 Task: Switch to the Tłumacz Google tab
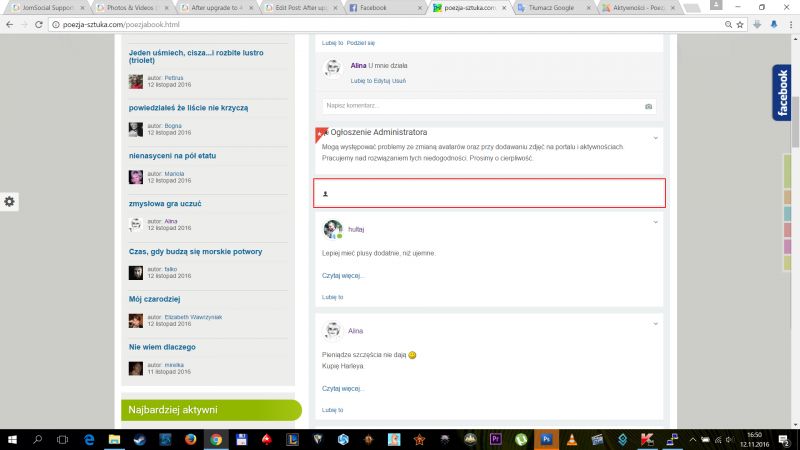[552, 7]
